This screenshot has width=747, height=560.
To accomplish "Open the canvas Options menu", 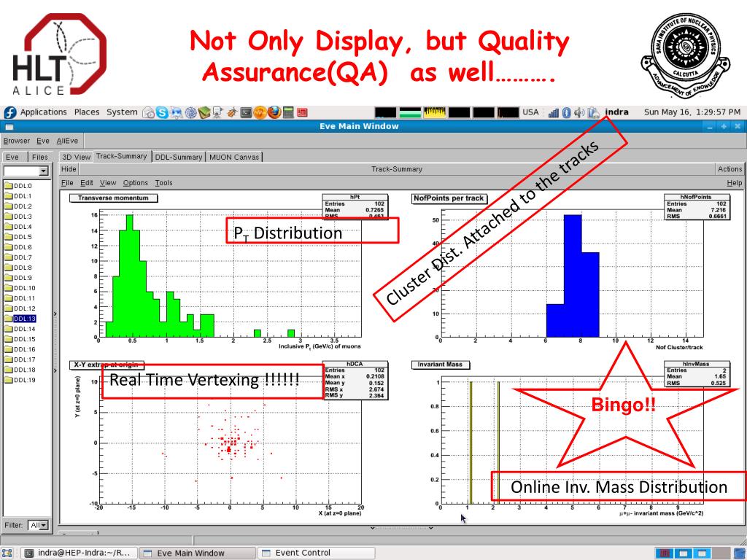I will 136,183.
